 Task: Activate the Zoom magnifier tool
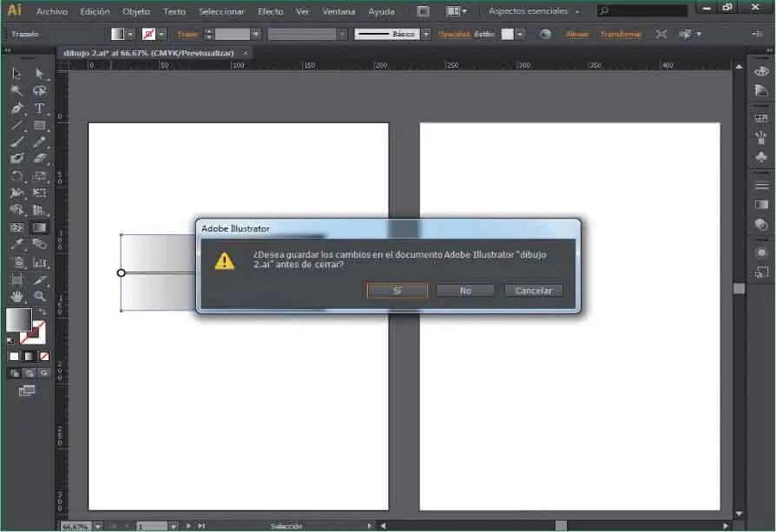coord(40,297)
